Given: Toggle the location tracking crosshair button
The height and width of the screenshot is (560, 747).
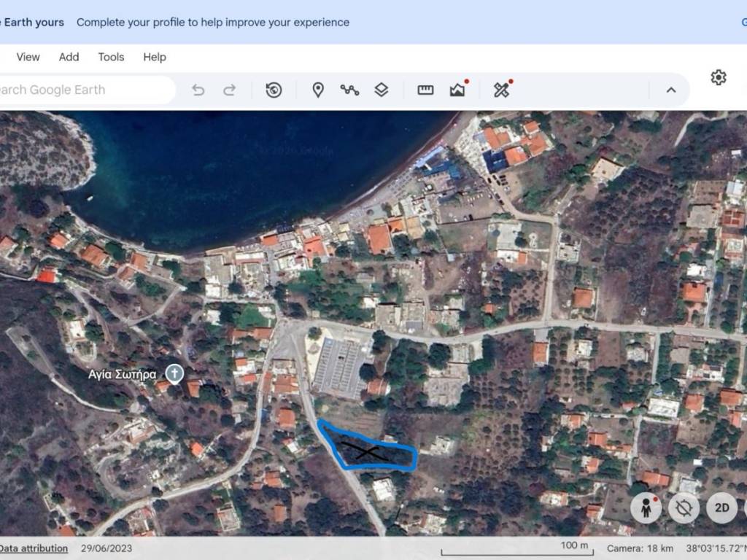Looking at the screenshot, I should [x=684, y=508].
